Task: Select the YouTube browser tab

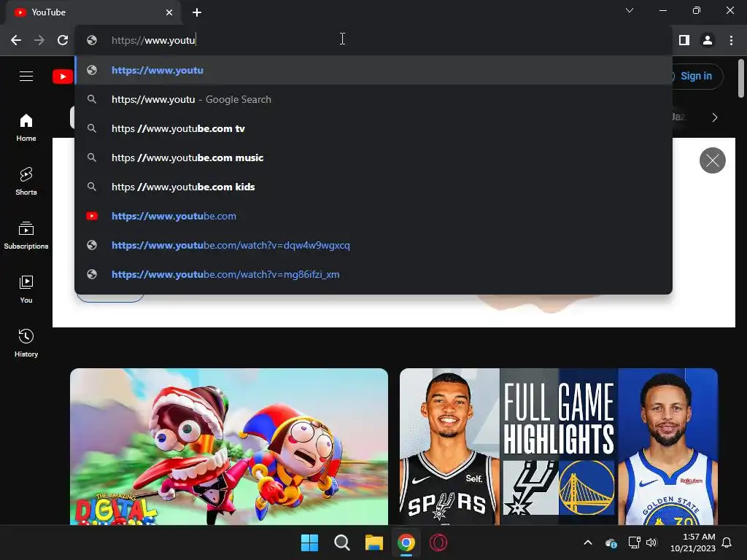Action: click(93, 12)
